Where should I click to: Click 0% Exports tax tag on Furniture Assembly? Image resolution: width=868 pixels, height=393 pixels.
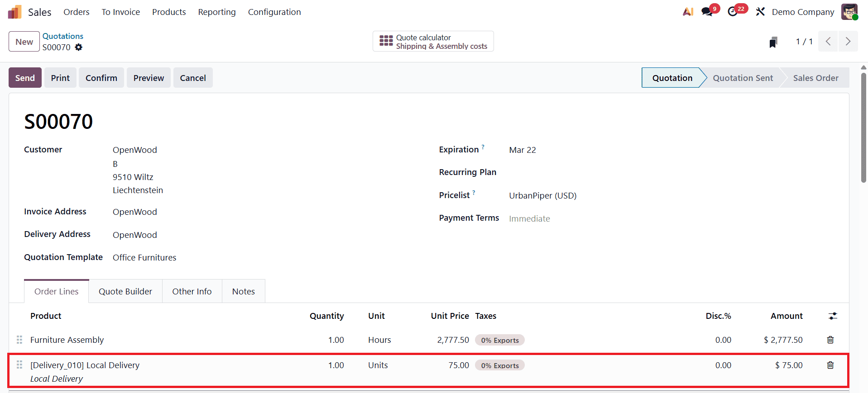point(500,340)
